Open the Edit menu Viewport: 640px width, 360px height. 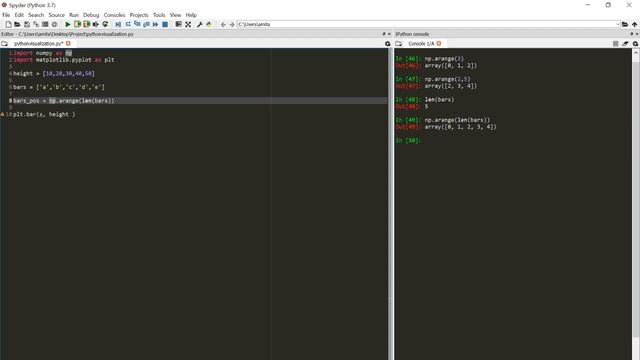19,15
